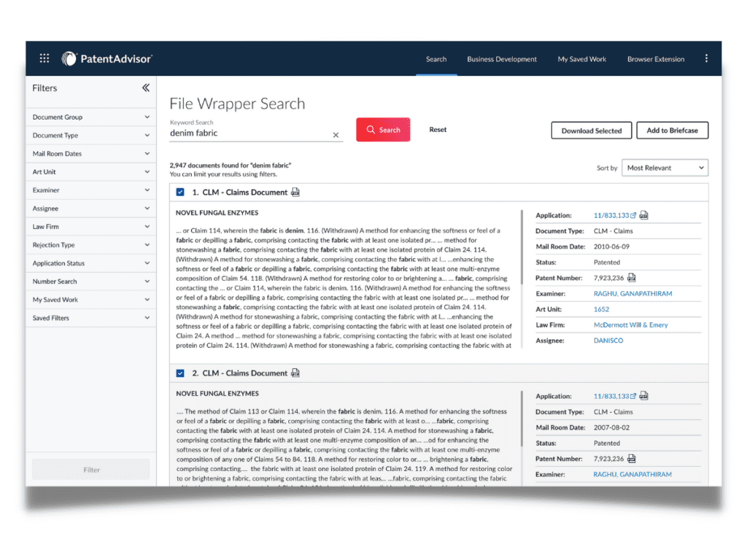Open the Sort by Most Relevant dropdown

(665, 167)
